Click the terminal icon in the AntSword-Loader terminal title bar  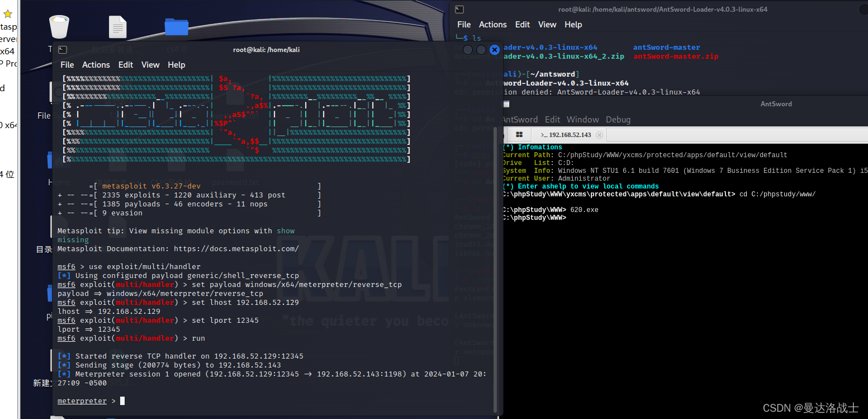click(459, 9)
